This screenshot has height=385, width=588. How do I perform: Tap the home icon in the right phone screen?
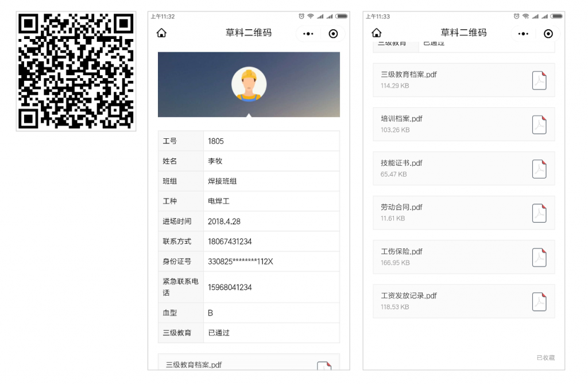tap(377, 33)
